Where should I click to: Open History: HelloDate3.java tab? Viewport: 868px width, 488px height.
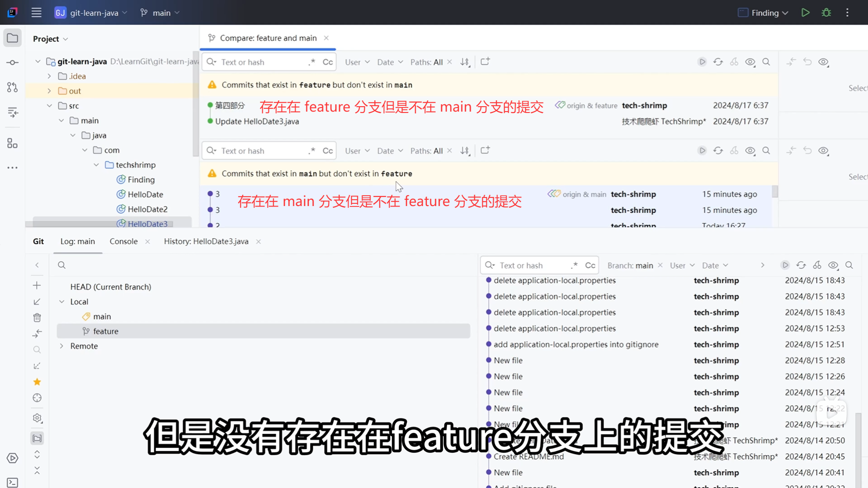(x=206, y=241)
